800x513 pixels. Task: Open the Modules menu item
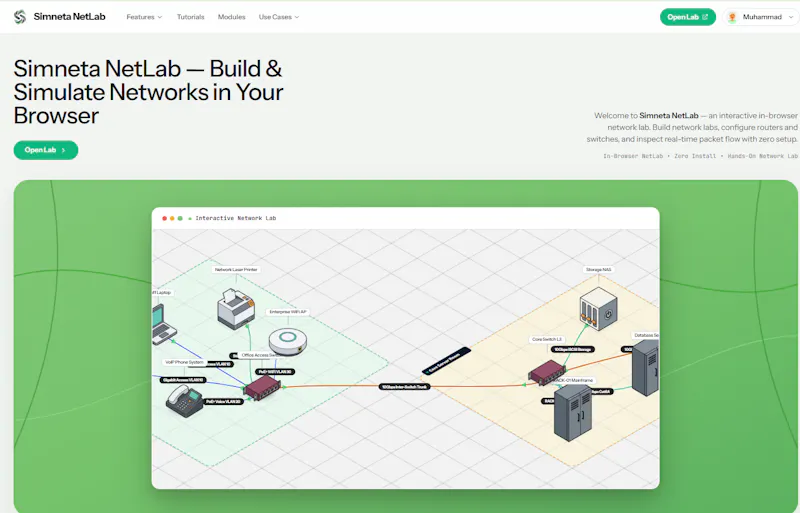232,17
